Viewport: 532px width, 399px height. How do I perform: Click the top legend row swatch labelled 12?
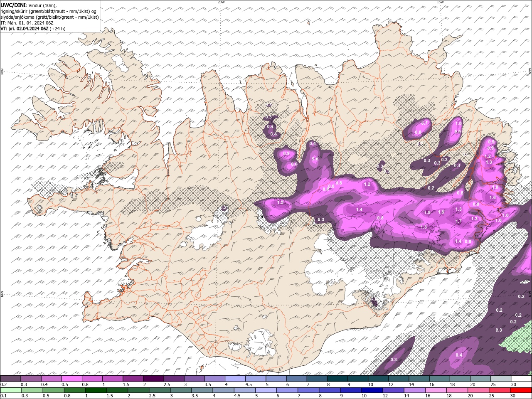(399, 379)
